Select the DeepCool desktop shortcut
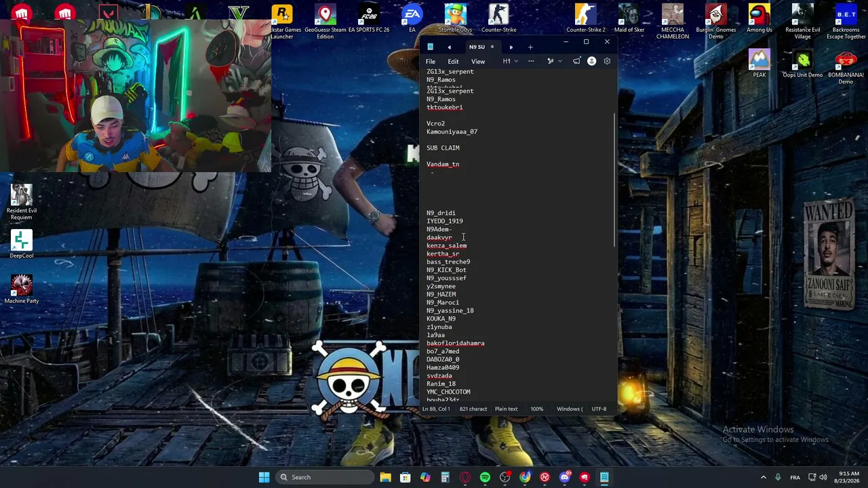The width and height of the screenshot is (868, 488). click(x=22, y=245)
